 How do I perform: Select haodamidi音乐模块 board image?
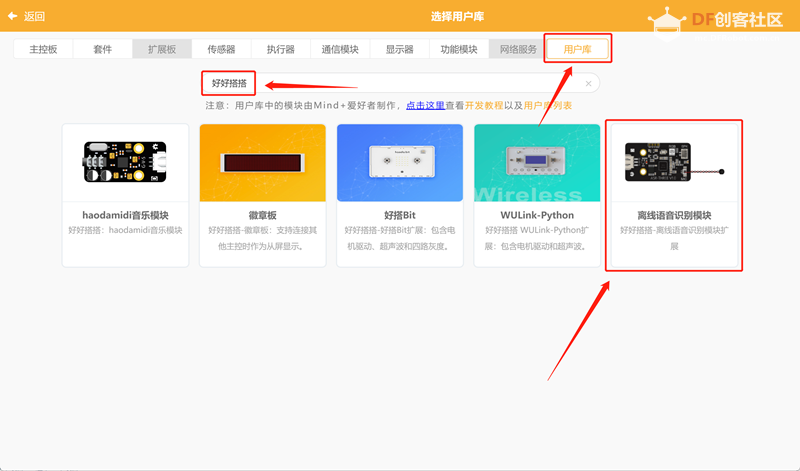pos(126,162)
